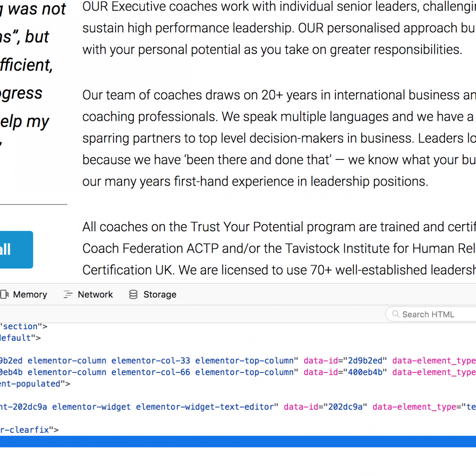Click the data-id="2d9b2ed" attribute
The height and width of the screenshot is (476, 476).
click(x=345, y=361)
